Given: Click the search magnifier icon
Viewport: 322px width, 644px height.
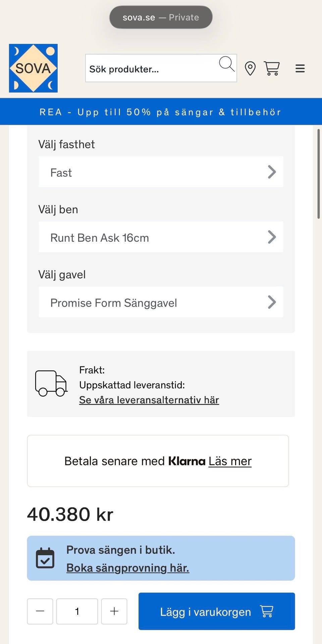Looking at the screenshot, I should pos(226,63).
